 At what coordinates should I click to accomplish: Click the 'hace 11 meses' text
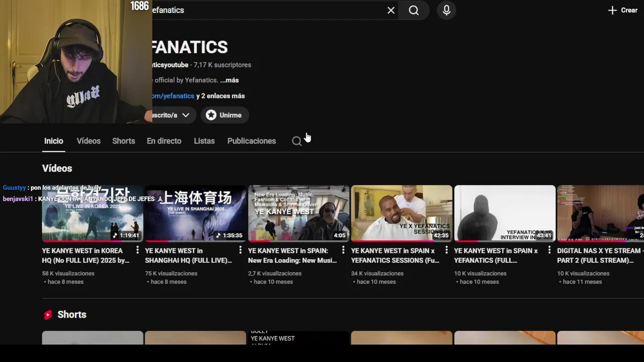(582, 282)
